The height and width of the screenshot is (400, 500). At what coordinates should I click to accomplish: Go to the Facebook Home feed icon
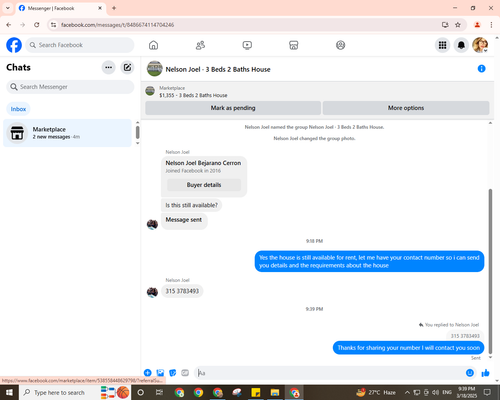153,45
